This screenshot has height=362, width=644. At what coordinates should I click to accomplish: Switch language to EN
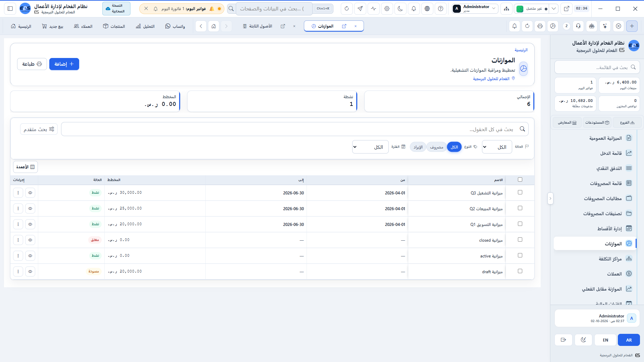pos(605,340)
